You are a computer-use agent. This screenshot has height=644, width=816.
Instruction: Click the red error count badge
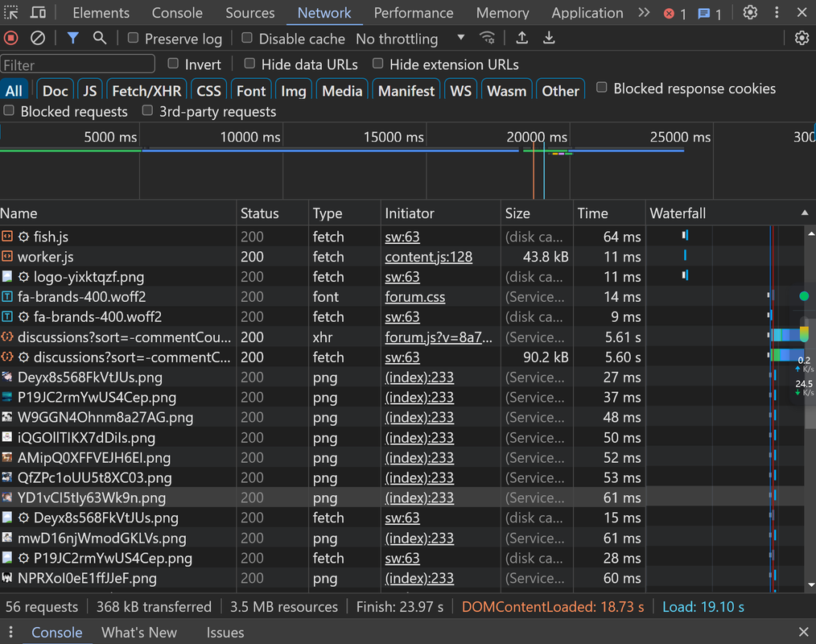tap(675, 14)
